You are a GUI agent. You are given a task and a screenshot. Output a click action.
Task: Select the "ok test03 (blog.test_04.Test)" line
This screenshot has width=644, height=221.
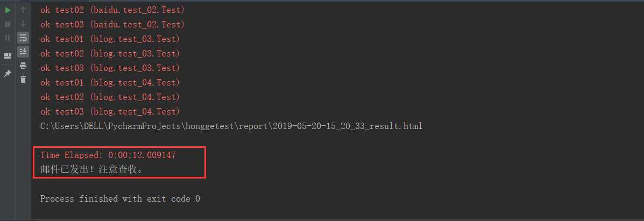coord(110,112)
